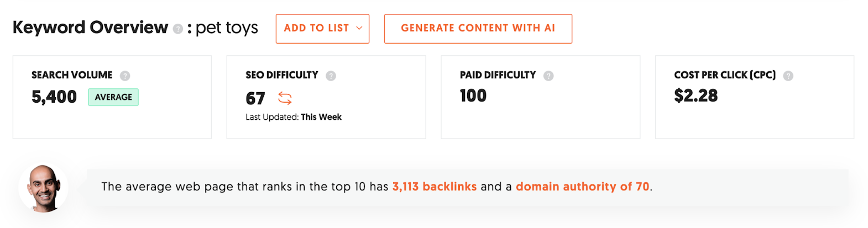
Task: Click Cost Per Click help question mark
Action: pos(788,76)
